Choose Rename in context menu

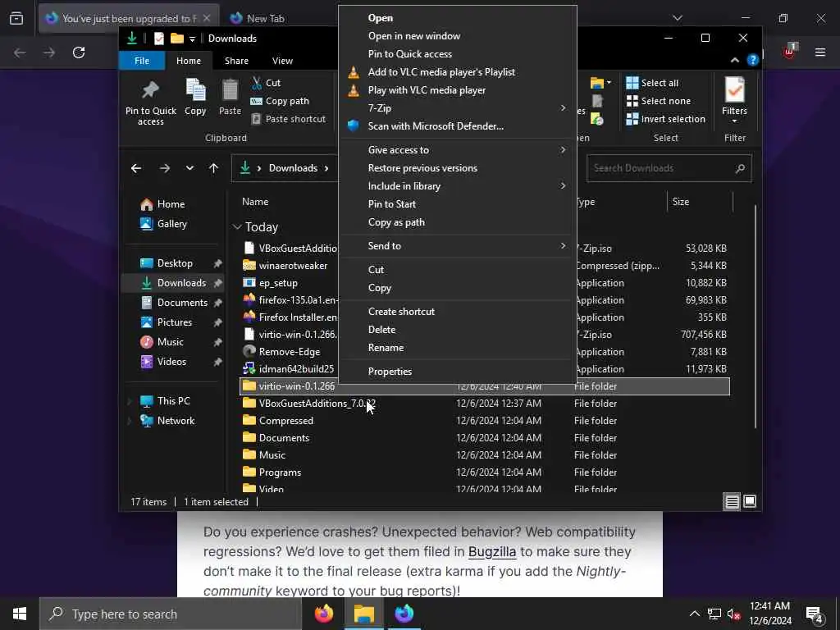458,348
